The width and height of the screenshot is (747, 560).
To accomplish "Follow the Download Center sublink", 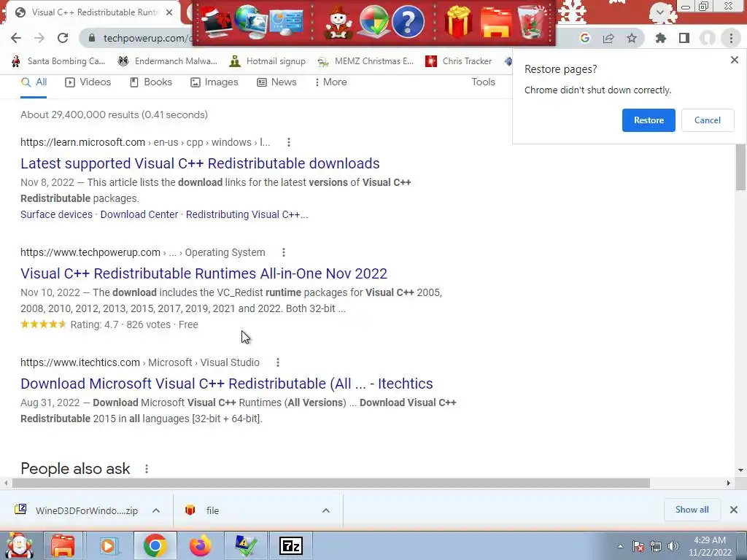I will coord(139,214).
